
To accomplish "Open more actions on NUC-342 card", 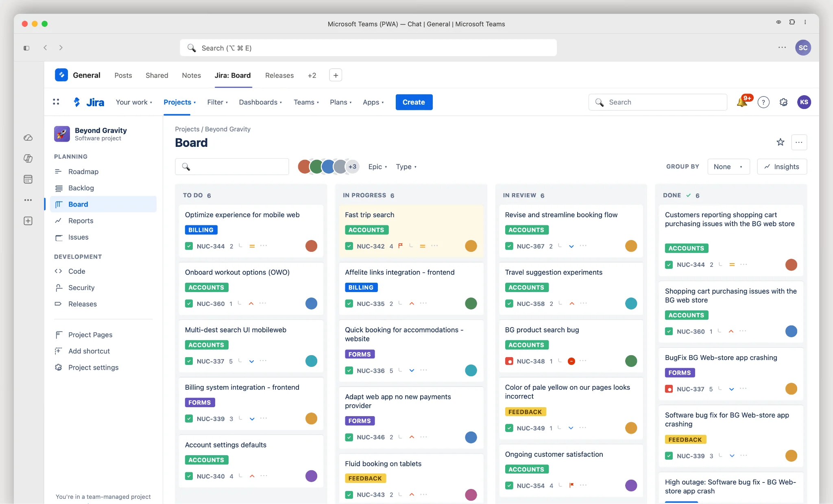I will (x=434, y=246).
